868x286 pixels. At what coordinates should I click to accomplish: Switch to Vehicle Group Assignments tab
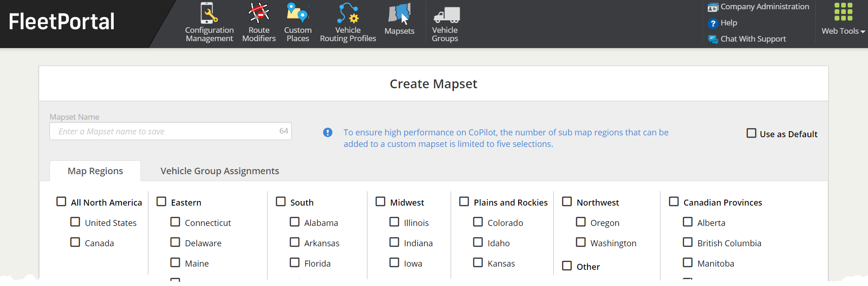tap(220, 171)
